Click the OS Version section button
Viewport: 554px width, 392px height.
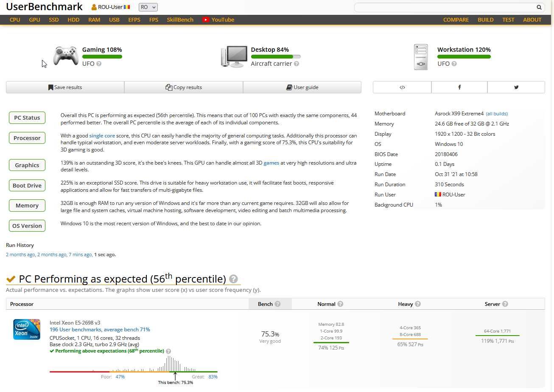coord(27,226)
